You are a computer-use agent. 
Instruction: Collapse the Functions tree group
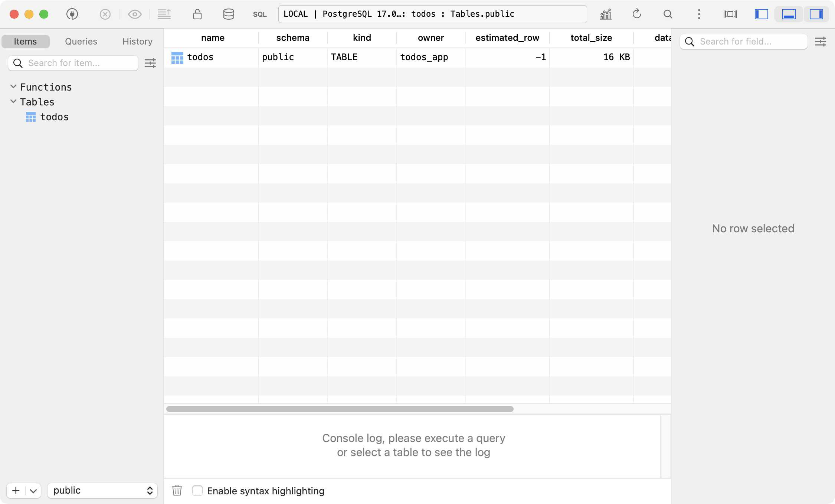[13, 86]
